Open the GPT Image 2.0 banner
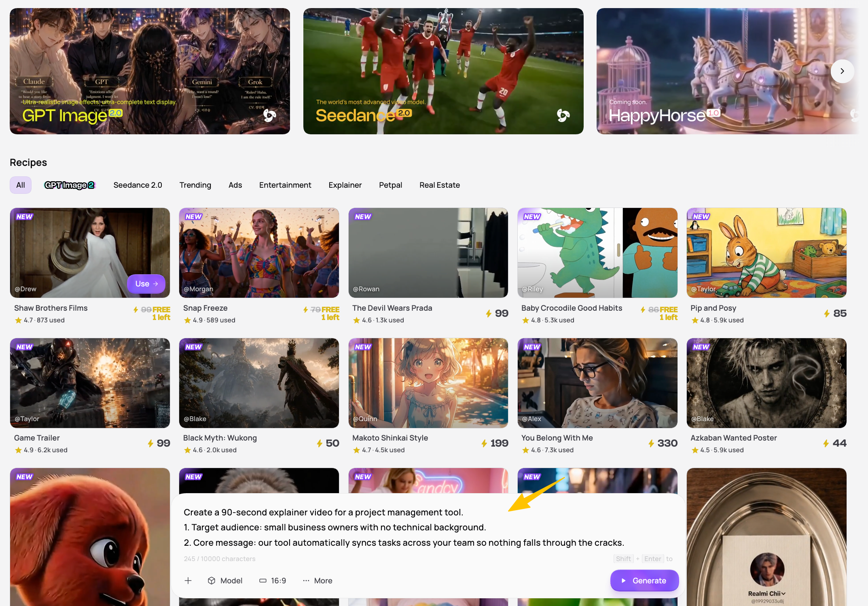 [x=150, y=71]
